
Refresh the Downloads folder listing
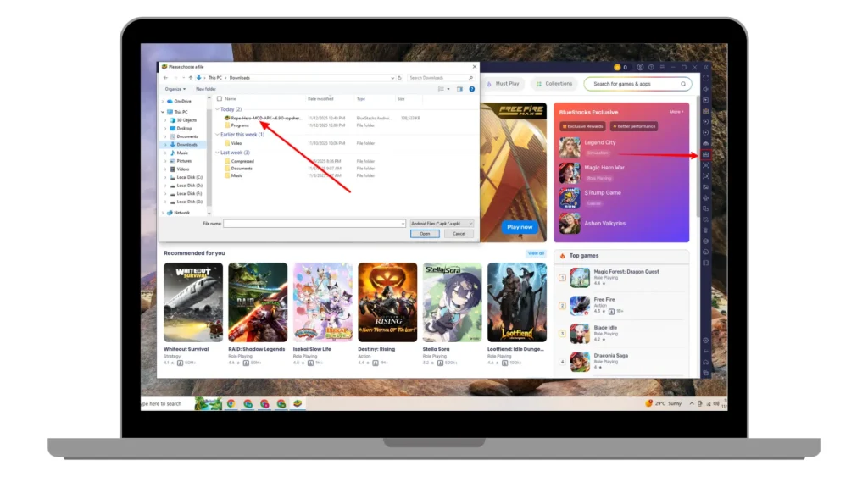tap(400, 78)
